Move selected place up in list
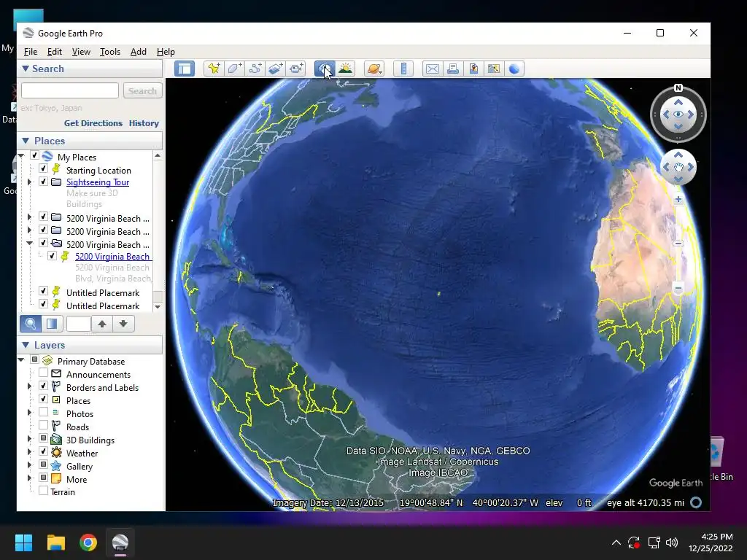 tap(102, 324)
